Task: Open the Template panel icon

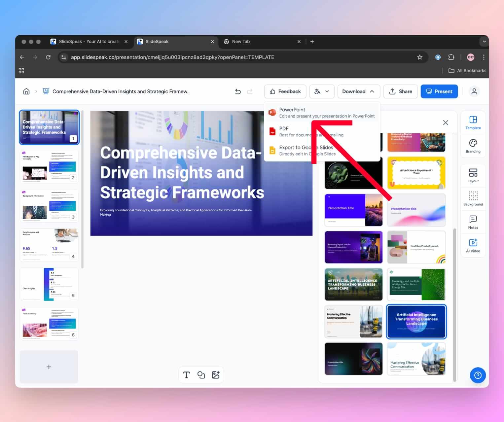Action: [473, 122]
